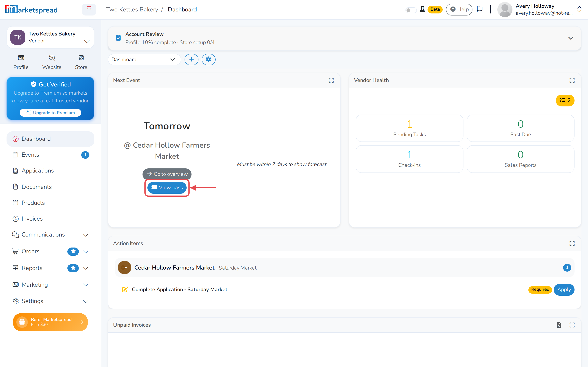Toggle the beta switch in header

pyautogui.click(x=411, y=10)
